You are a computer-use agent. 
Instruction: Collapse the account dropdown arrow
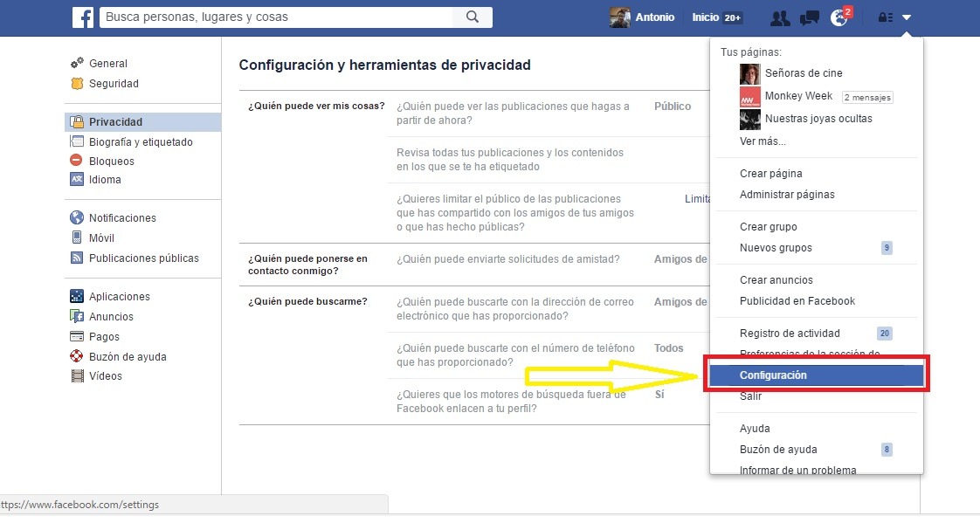(907, 17)
